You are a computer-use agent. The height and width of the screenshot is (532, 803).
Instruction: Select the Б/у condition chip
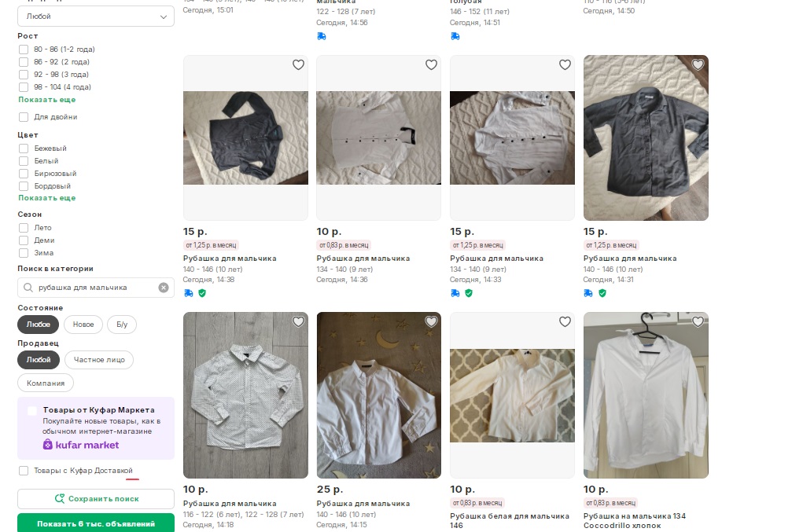click(122, 325)
